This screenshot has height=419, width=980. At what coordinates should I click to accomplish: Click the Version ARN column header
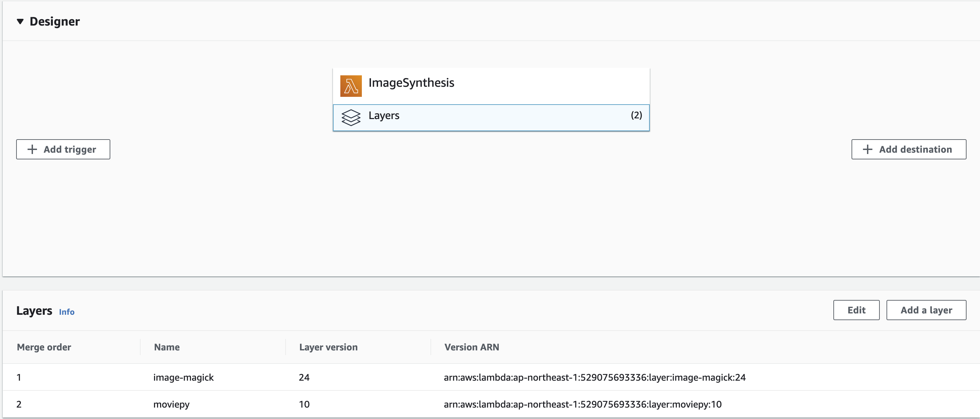472,347
